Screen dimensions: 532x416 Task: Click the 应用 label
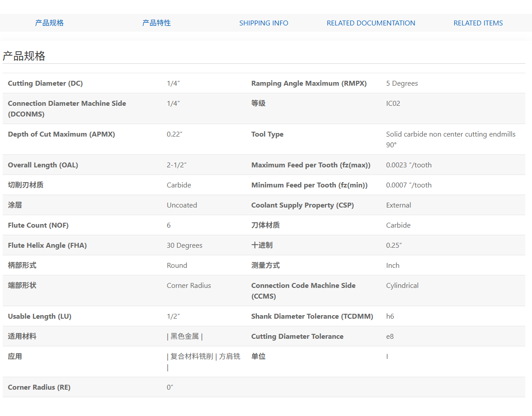pos(15,356)
